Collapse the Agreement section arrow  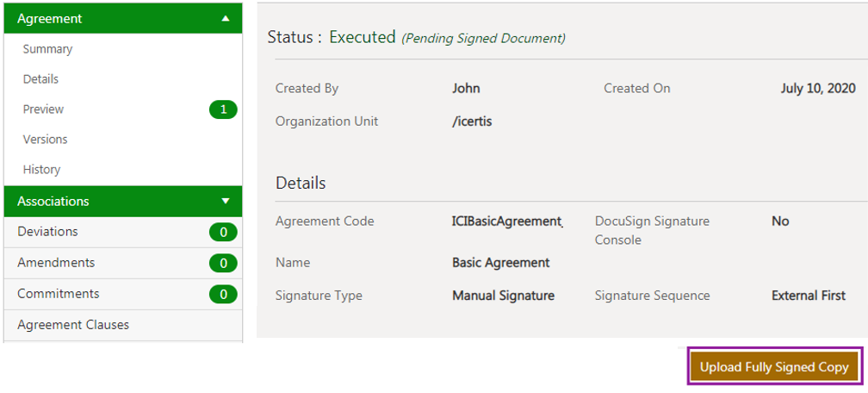tap(226, 18)
